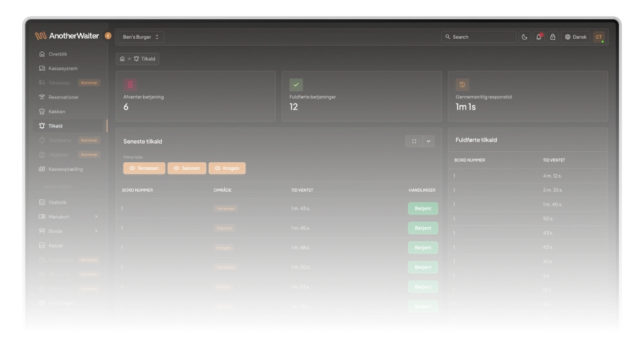Image resolution: width=644 pixels, height=343 pixels.
Task: Open the Ben's Burger restaurant selector
Action: coord(141,37)
